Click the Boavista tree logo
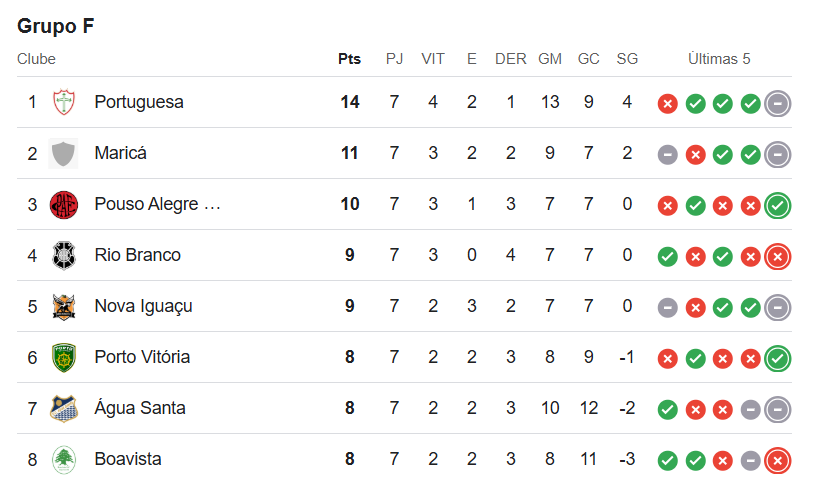The image size is (815, 492). pos(63,459)
